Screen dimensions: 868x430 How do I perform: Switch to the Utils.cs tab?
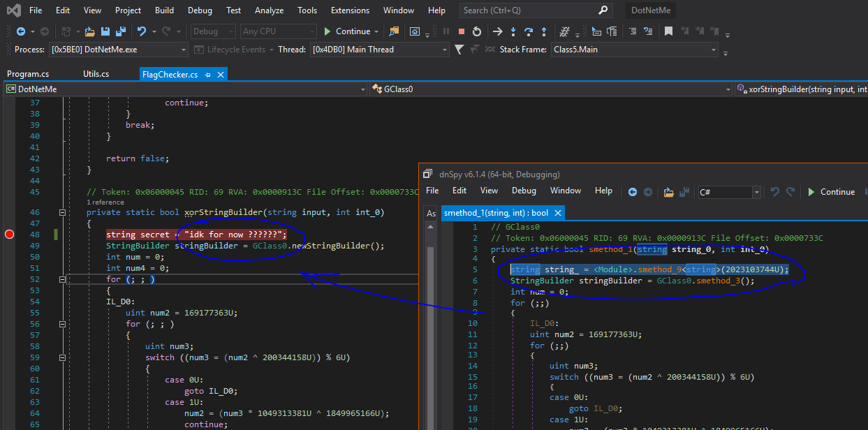coord(96,74)
